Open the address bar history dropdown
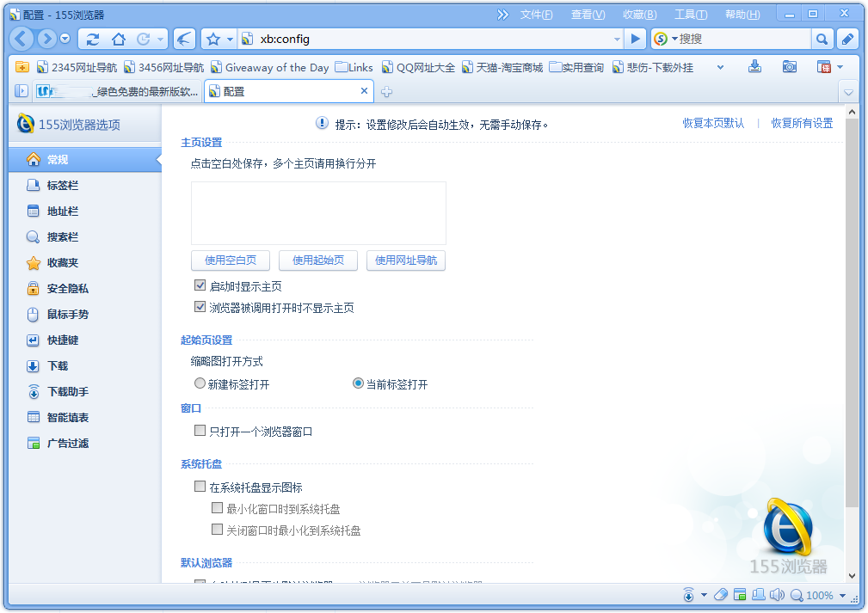Image resolution: width=868 pixels, height=613 pixels. point(618,39)
